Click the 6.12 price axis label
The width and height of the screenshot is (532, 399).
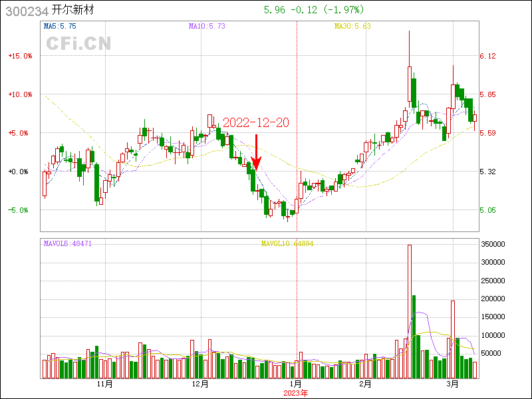[487, 56]
